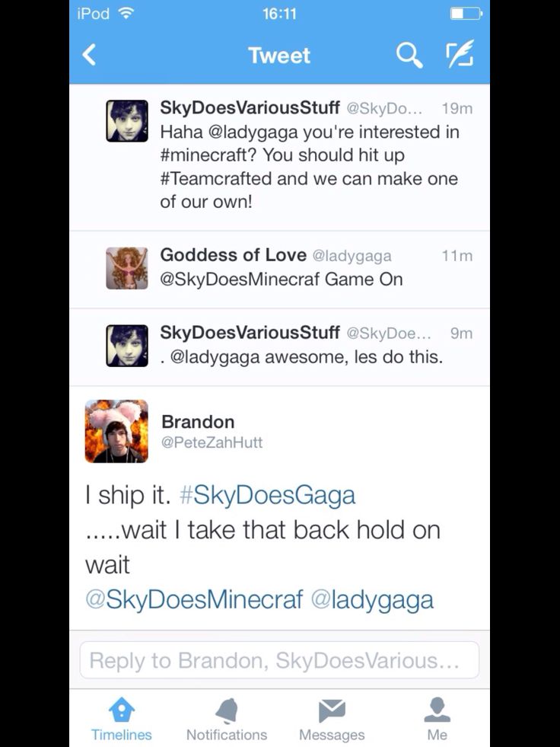560x747 pixels.
Task: Open the Notifications tab
Action: (x=227, y=719)
